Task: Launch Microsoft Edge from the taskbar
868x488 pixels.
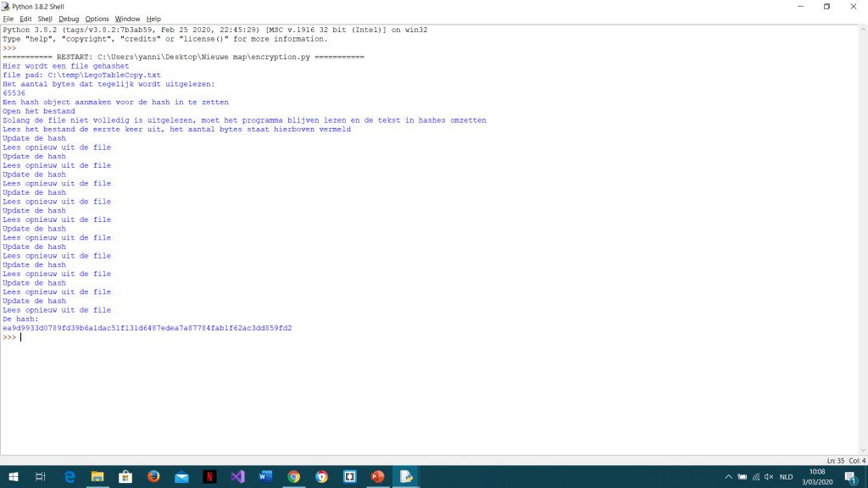Action: pos(70,477)
